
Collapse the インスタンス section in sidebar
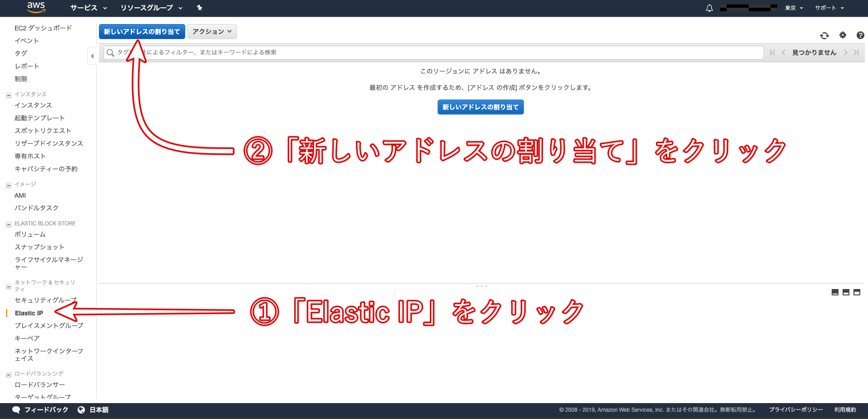pos(8,95)
